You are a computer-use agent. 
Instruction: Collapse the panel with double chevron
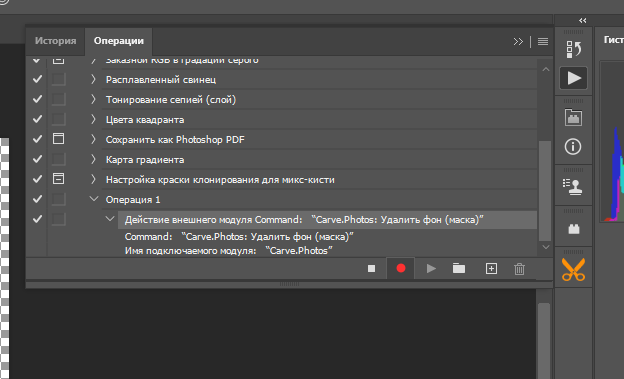pos(518,41)
